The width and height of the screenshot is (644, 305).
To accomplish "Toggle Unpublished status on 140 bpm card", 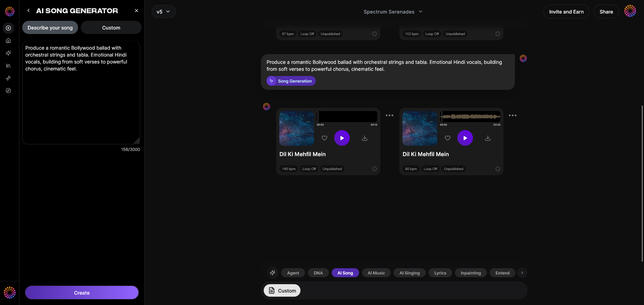I will [x=332, y=169].
